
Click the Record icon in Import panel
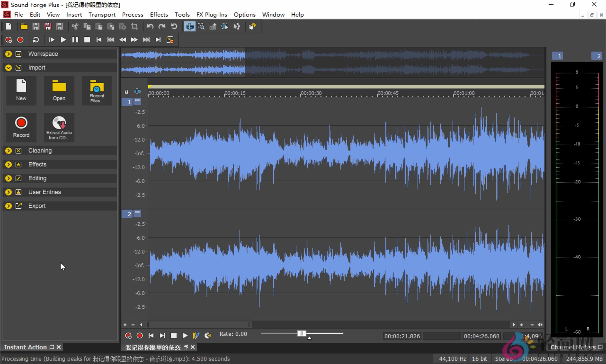coord(21,127)
